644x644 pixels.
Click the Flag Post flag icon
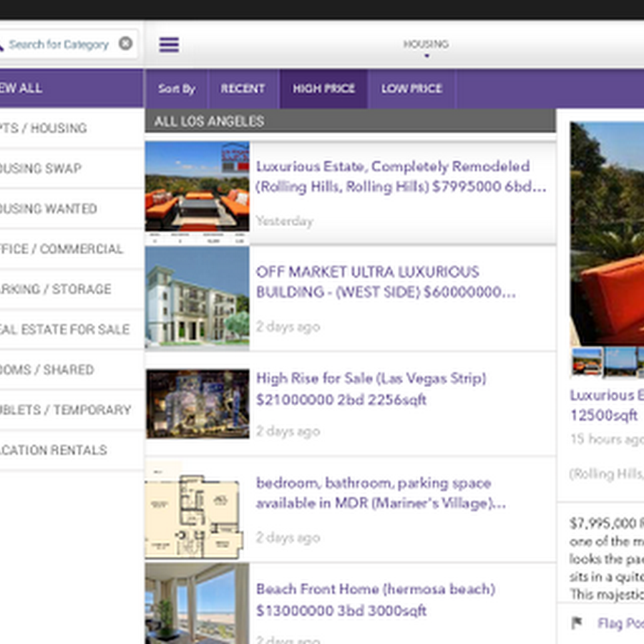(577, 623)
